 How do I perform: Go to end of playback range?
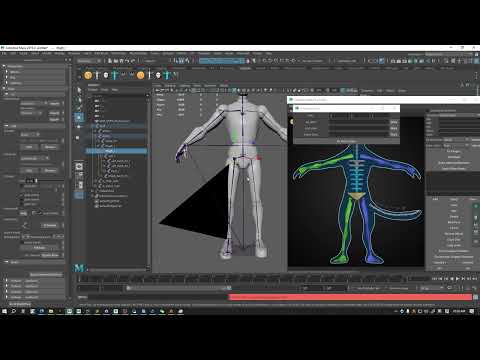(x=475, y=278)
